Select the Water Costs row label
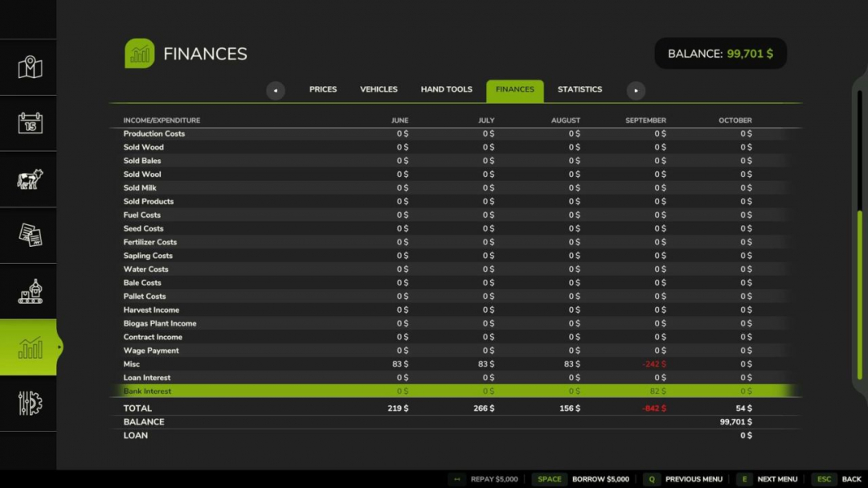Viewport: 868px width, 488px height. [145, 269]
